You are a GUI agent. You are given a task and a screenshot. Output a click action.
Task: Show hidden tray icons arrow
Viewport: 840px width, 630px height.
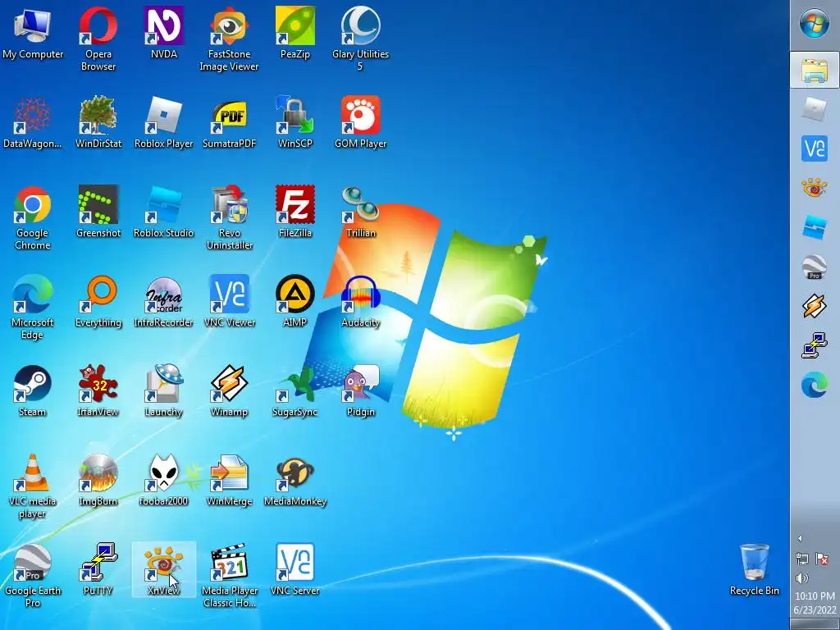[799, 538]
